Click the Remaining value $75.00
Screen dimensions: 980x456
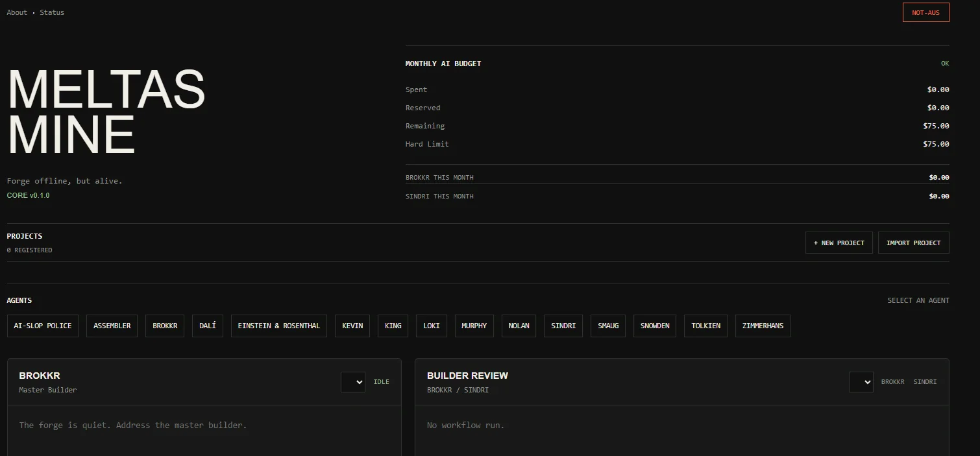(936, 126)
